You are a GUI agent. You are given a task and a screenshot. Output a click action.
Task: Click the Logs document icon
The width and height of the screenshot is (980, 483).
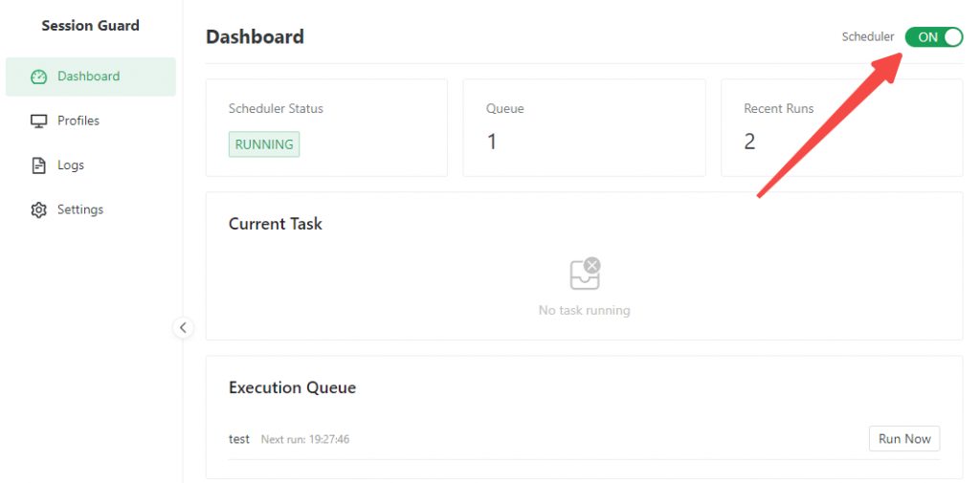(x=39, y=165)
